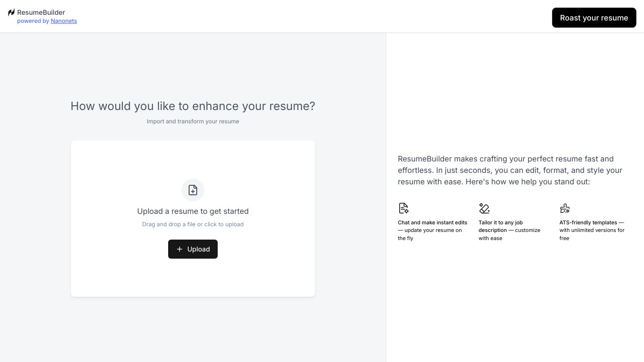The width and height of the screenshot is (644, 362).
Task: Open the Nanonets link
Action: pyautogui.click(x=64, y=21)
